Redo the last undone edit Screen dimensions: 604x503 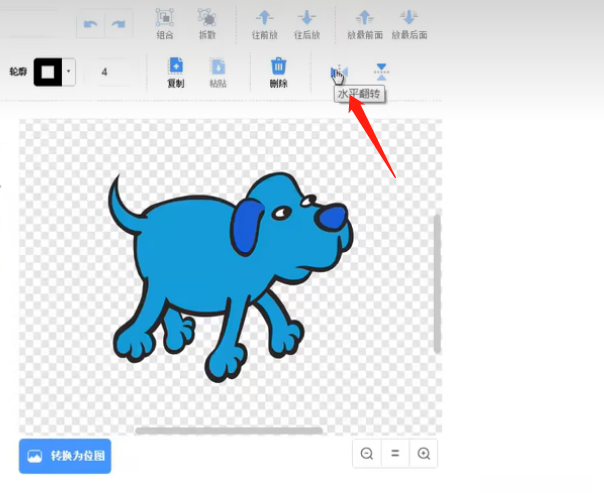click(x=119, y=24)
